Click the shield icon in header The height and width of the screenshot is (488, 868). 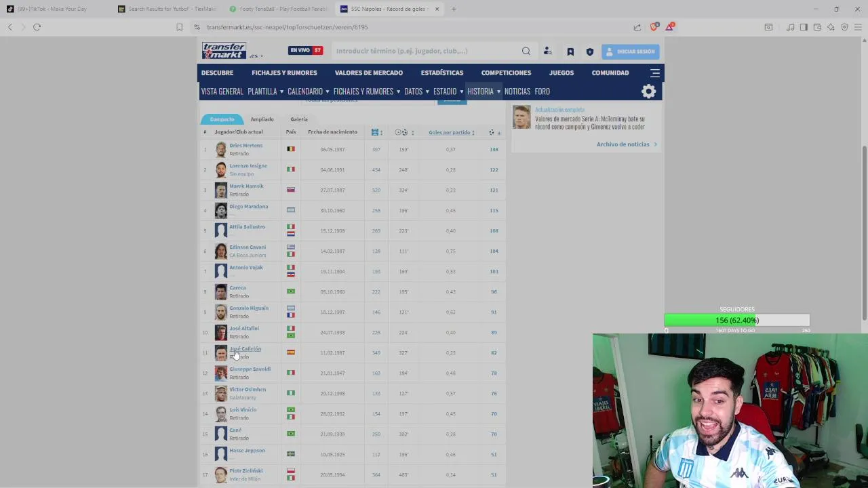[x=589, y=52]
